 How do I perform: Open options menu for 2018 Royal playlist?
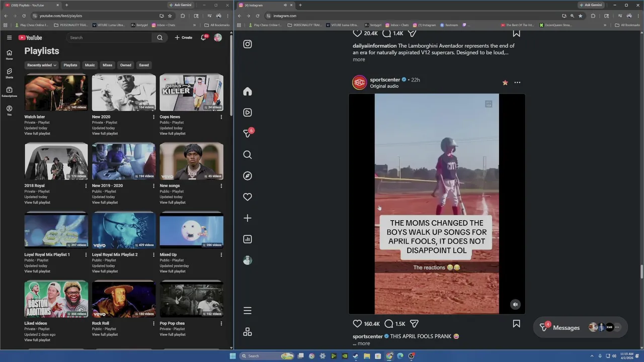pos(86,186)
